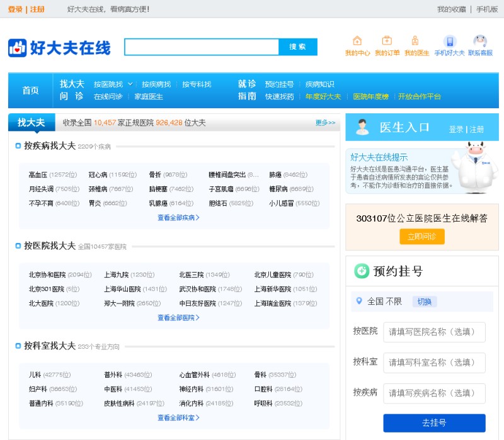Open 医院年度榜 menu item
504x440 pixels.
click(x=371, y=96)
